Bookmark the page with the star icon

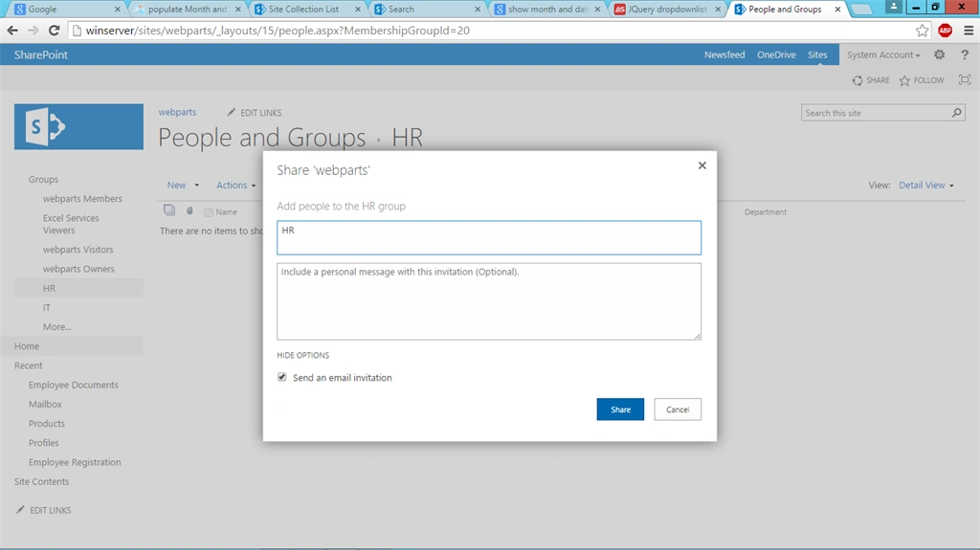pos(922,31)
